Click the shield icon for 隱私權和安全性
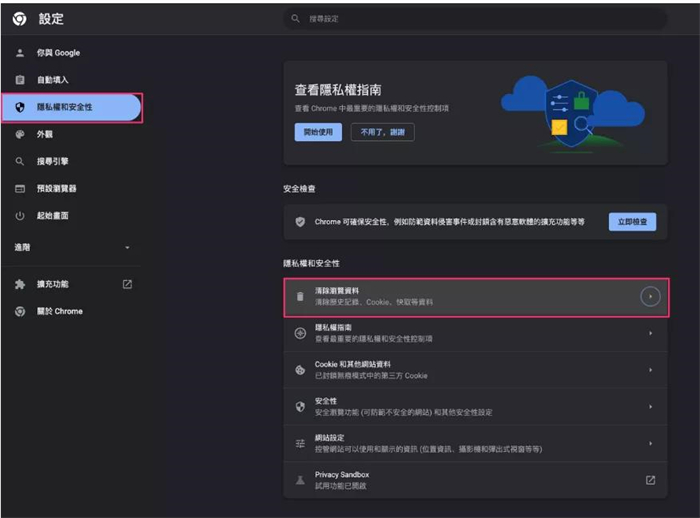 click(x=20, y=107)
